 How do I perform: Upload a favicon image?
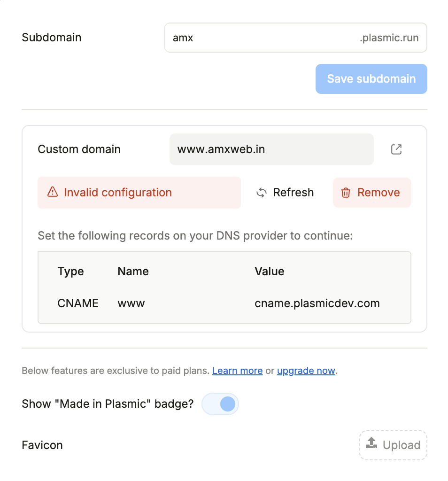(393, 445)
